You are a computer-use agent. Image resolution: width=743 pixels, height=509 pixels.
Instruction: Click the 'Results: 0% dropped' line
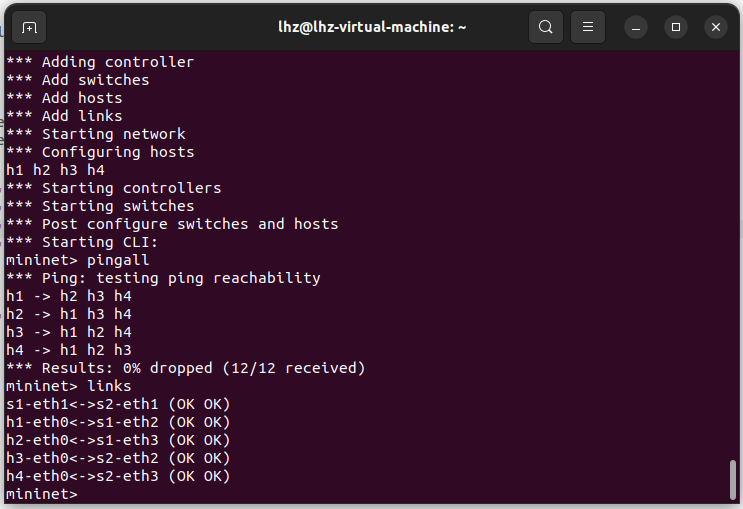pyautogui.click(x=185, y=368)
